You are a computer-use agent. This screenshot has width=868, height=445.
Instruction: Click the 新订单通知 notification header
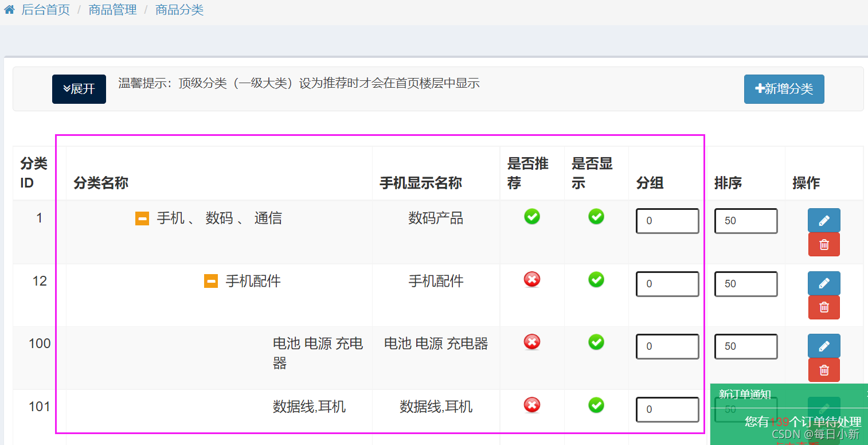point(745,394)
